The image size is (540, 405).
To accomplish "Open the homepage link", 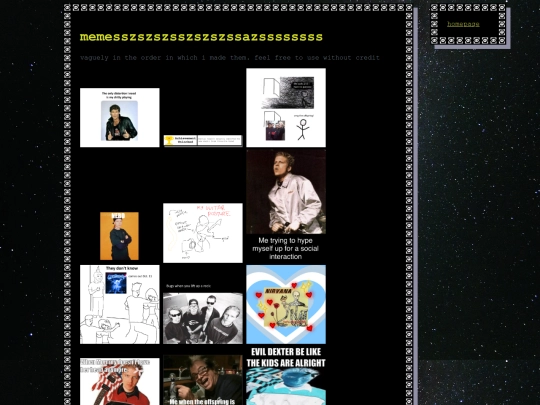I will 463,24.
